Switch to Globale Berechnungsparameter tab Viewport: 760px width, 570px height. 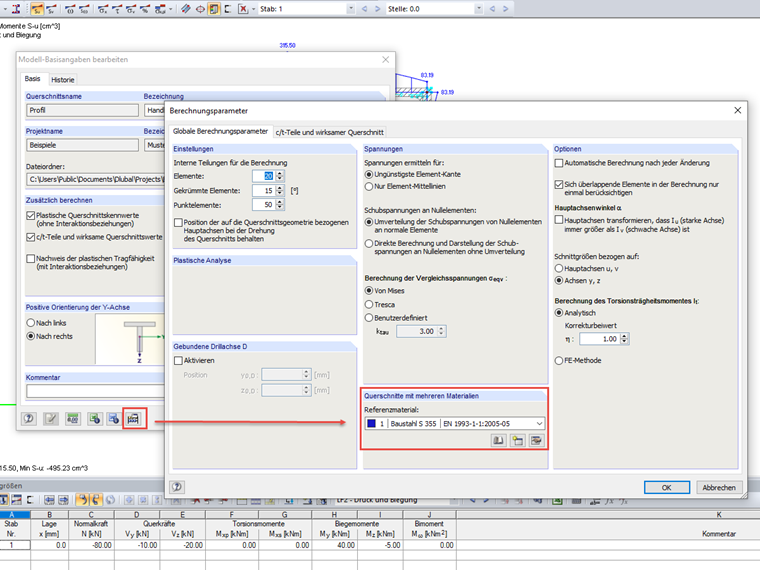click(221, 131)
